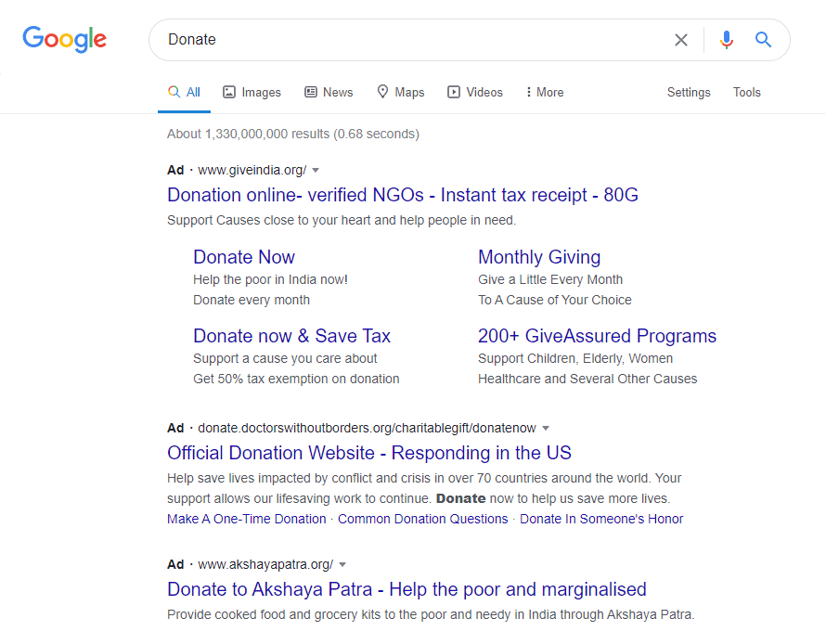
Task: Open the Donation online verified NGOs link
Action: pos(403,195)
